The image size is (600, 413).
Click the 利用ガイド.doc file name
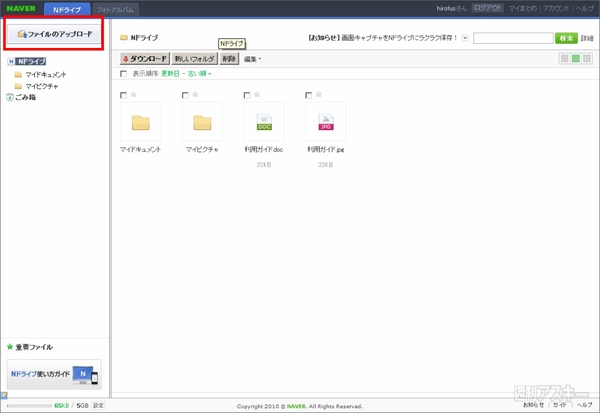click(x=264, y=150)
